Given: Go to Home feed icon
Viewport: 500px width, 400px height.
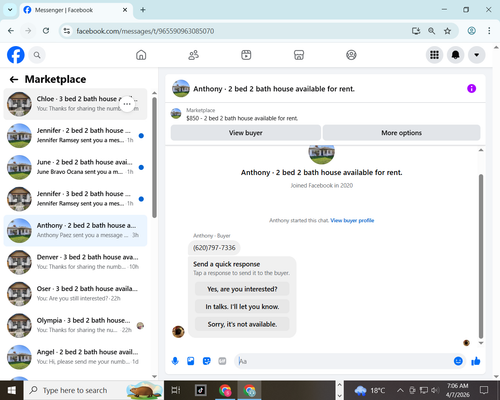Looking at the screenshot, I should click(x=141, y=55).
